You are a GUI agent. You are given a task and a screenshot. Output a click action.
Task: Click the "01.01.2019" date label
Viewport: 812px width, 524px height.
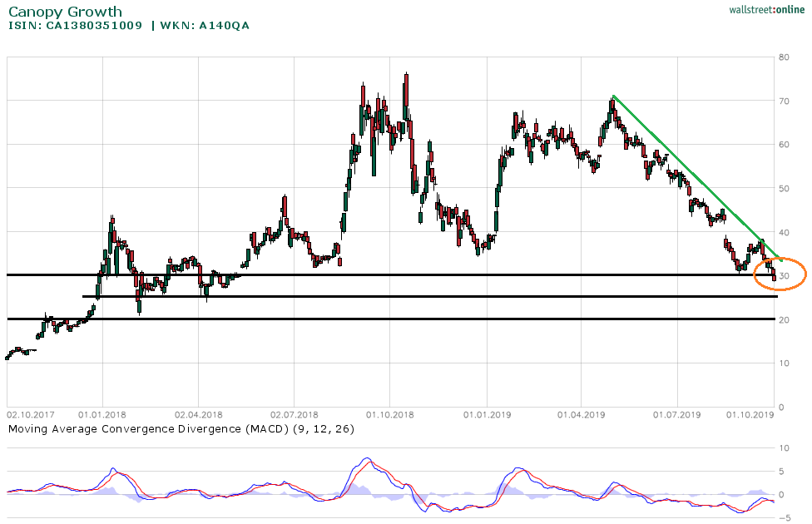click(487, 415)
